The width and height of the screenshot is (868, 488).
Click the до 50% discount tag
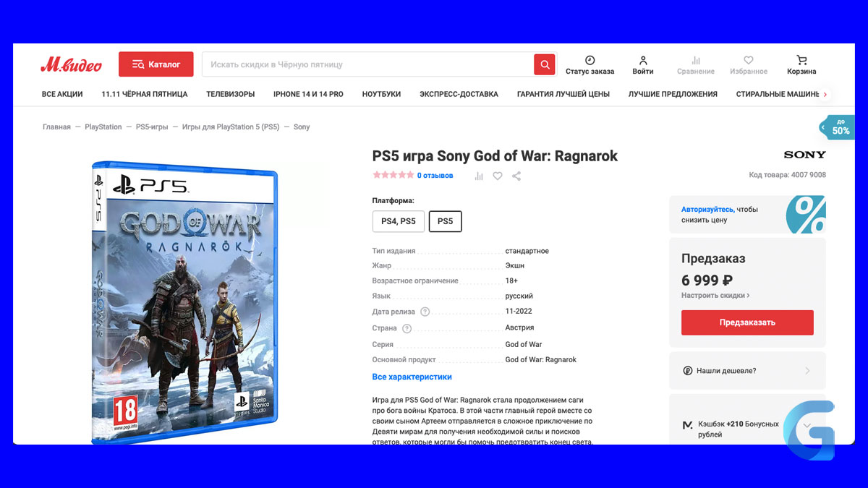pyautogui.click(x=837, y=127)
